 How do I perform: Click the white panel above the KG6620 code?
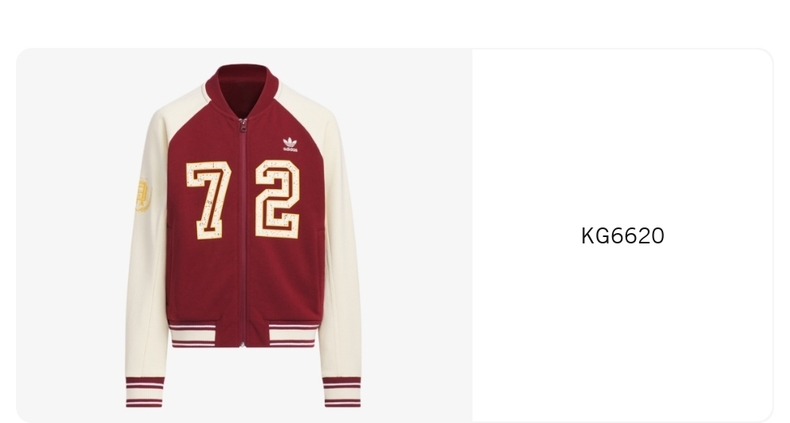tap(623, 136)
